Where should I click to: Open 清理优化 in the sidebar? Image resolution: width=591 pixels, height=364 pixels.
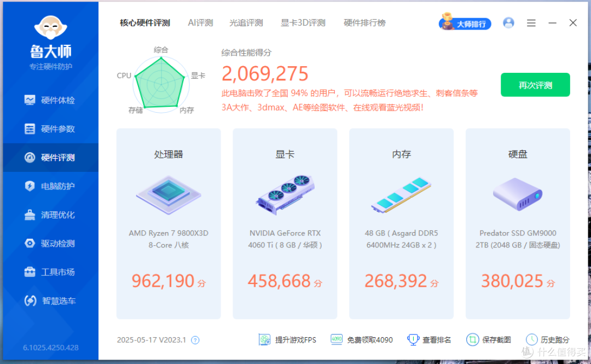click(50, 215)
